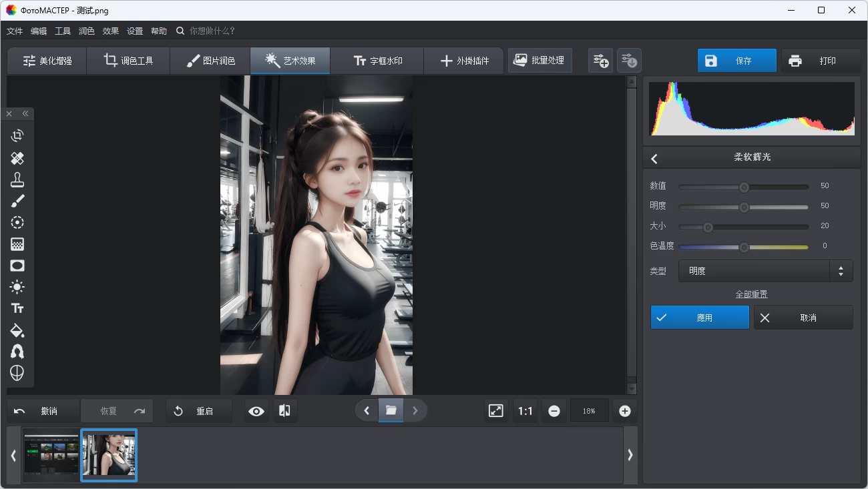Screen dimensions: 868x489
Task: Switch to the 字框水印 tab
Action: pos(377,60)
